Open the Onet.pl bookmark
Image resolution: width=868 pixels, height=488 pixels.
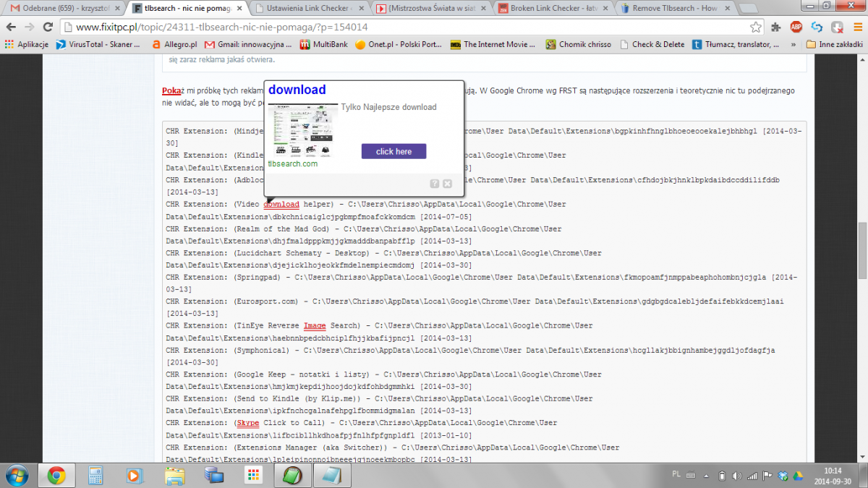[399, 44]
